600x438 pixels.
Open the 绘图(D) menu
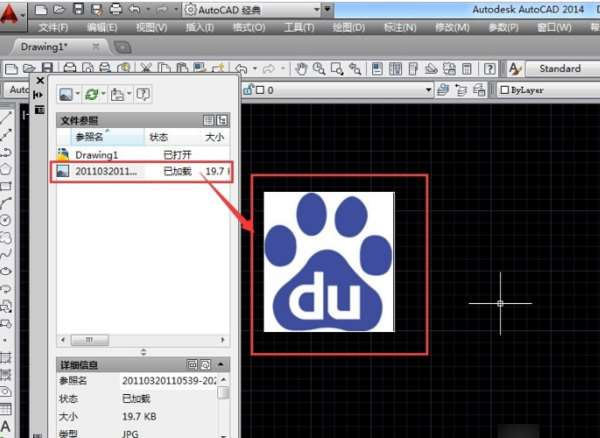(349, 28)
